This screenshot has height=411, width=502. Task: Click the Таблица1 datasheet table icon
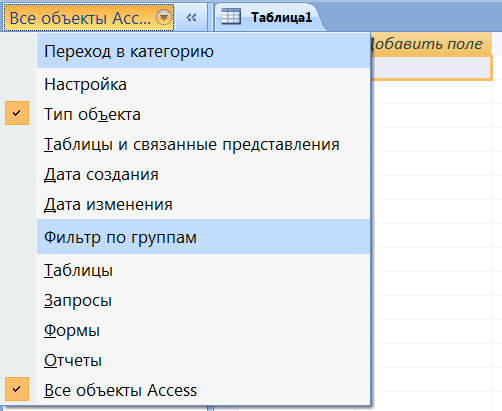click(x=231, y=17)
